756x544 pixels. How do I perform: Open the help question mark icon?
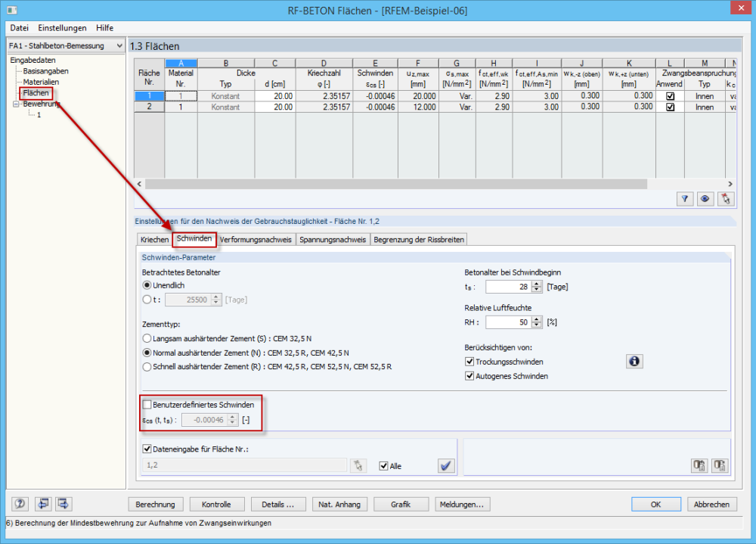20,504
